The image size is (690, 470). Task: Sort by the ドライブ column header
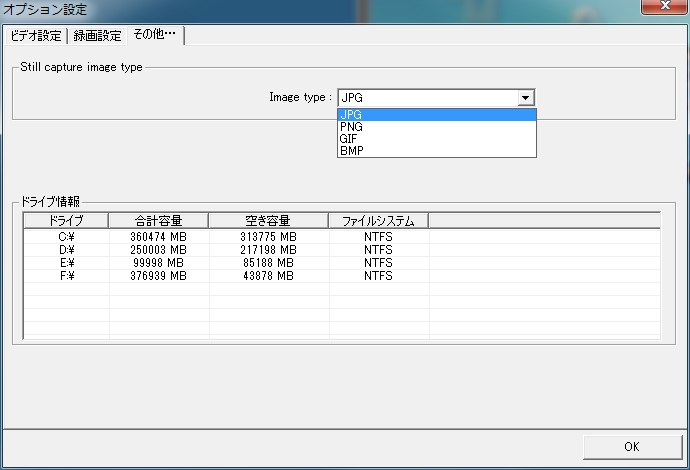click(x=66, y=221)
